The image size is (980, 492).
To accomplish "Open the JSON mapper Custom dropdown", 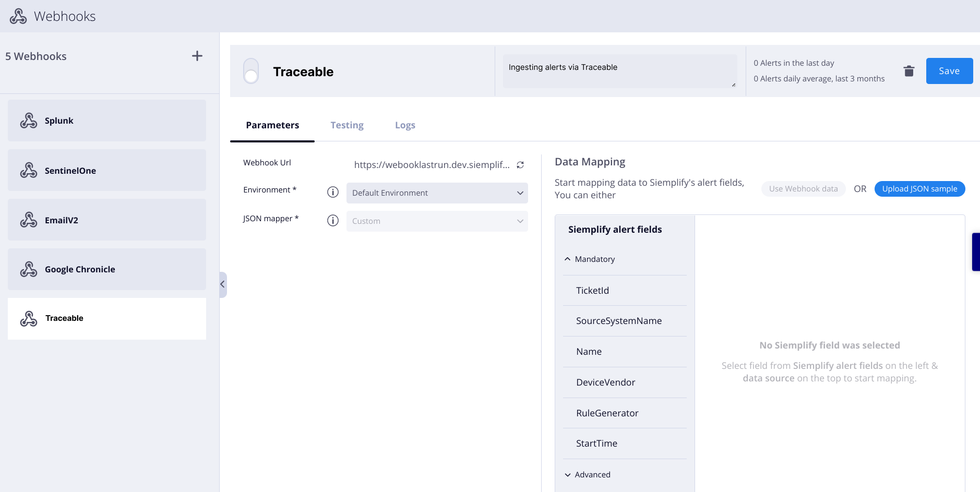I will click(437, 221).
